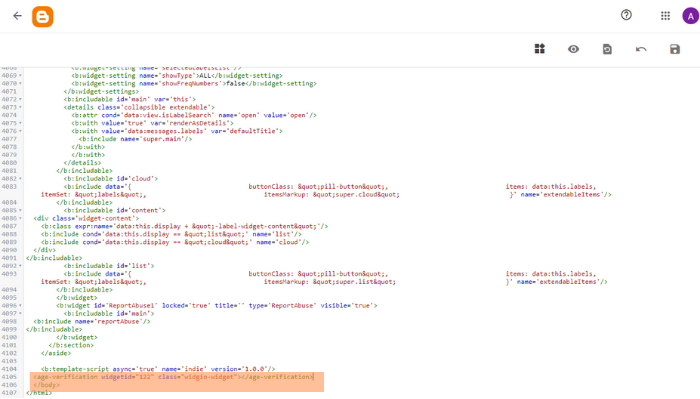Click the closing </html> tag
The image size is (700, 399).
[x=39, y=393]
